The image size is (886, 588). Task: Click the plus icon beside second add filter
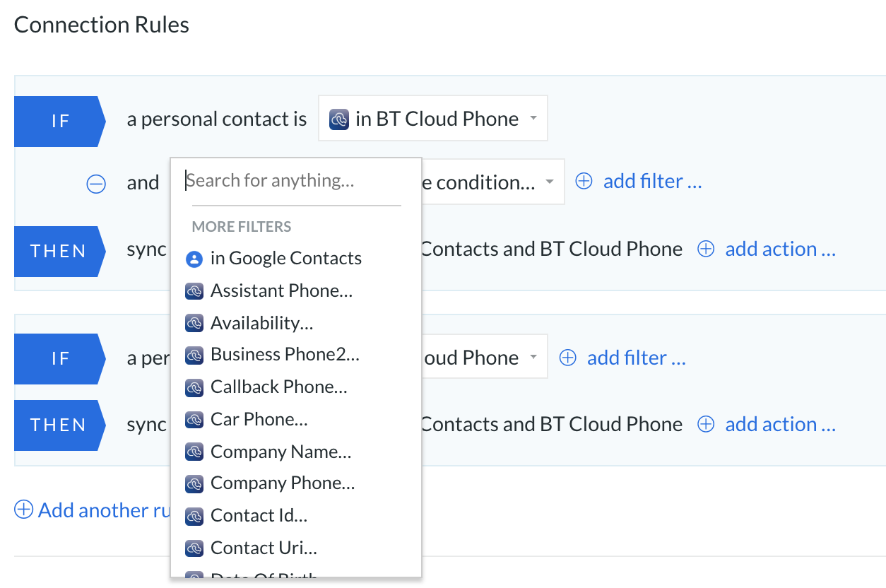click(x=567, y=358)
